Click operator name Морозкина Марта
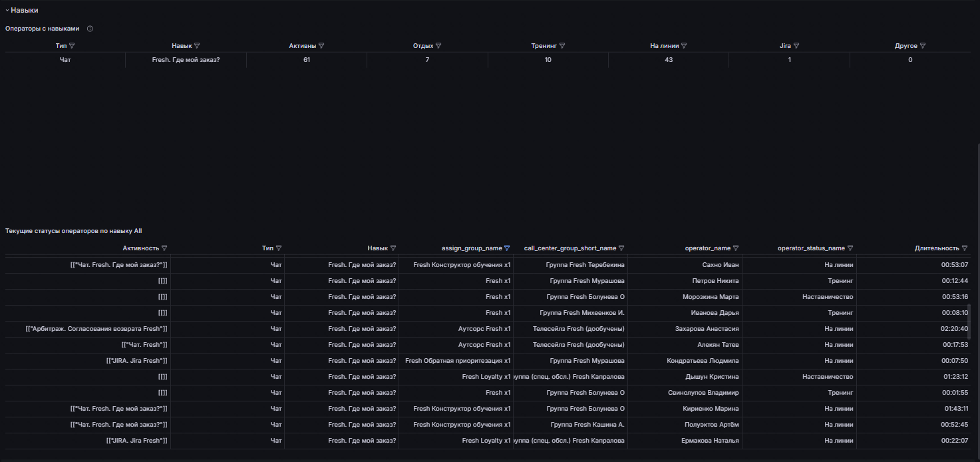 pyautogui.click(x=711, y=297)
